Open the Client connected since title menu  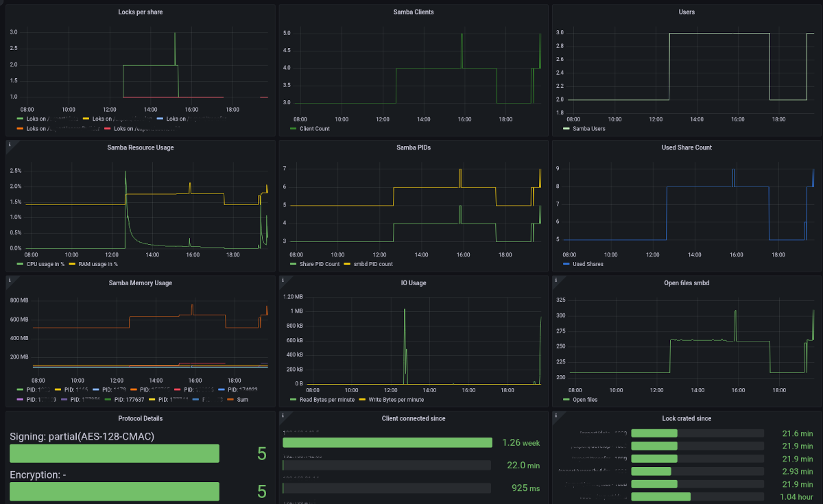(x=414, y=418)
